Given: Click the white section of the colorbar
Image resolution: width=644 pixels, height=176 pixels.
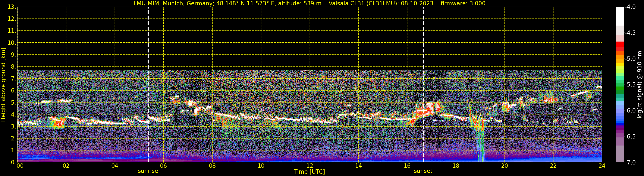Looking at the screenshot, I should (620, 16).
